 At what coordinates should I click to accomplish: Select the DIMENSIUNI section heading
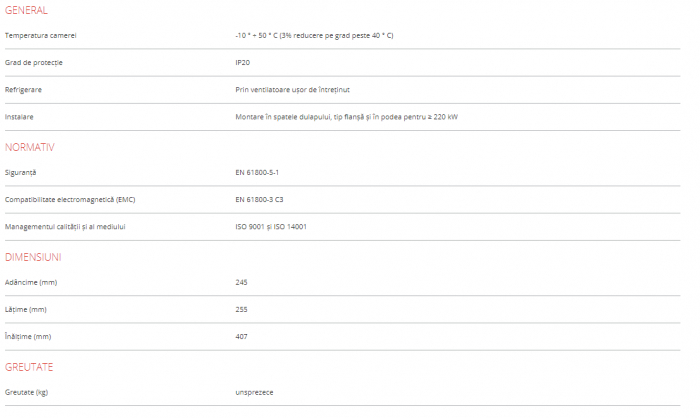32,257
